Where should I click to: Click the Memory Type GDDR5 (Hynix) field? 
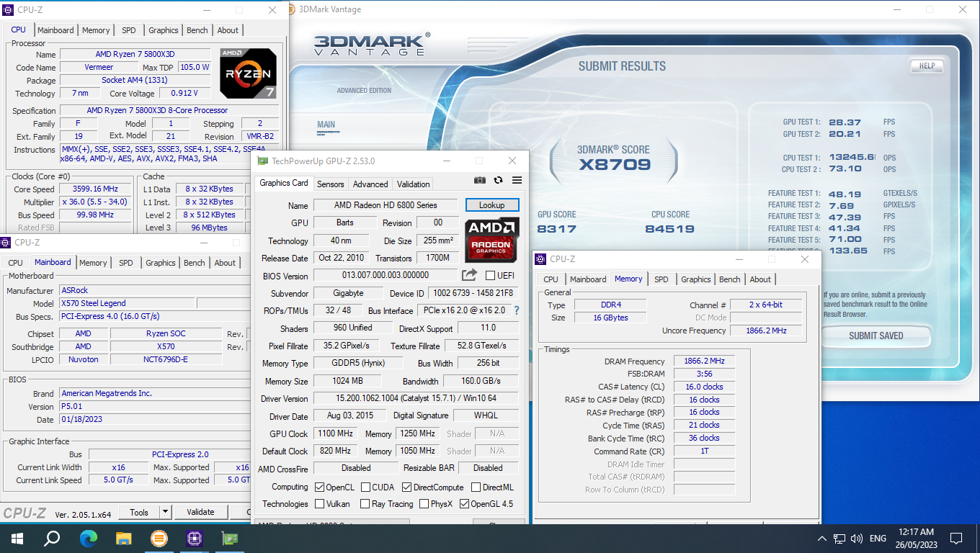357,363
